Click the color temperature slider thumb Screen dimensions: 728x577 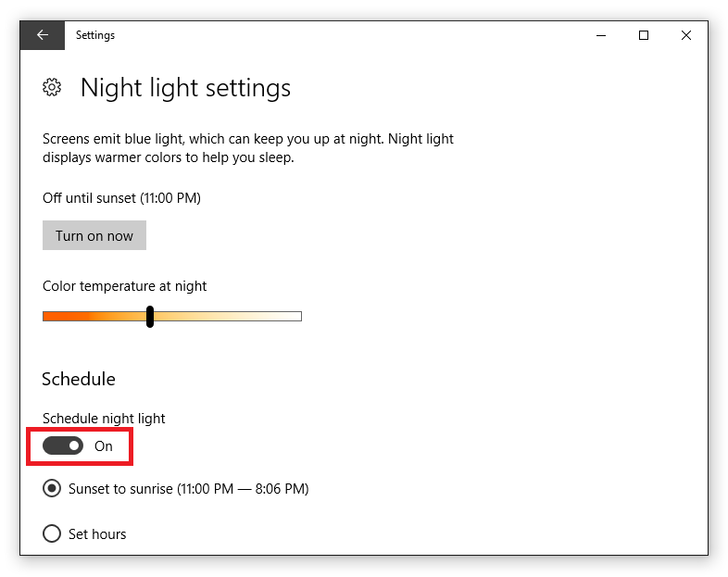point(149,317)
